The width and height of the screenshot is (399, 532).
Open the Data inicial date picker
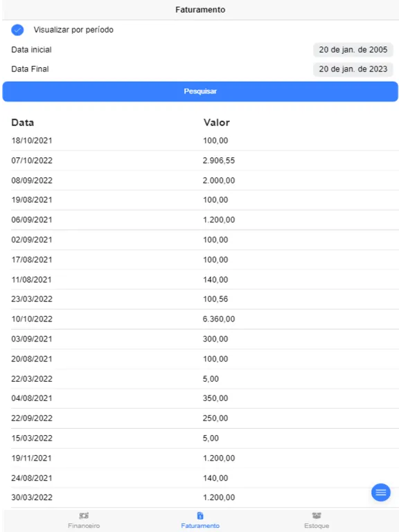click(353, 50)
